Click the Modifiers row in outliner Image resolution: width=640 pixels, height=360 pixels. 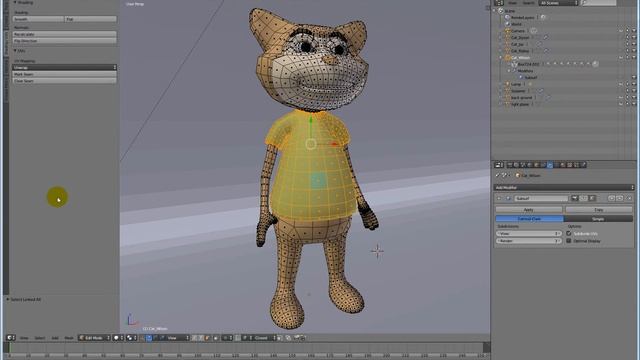tap(525, 71)
